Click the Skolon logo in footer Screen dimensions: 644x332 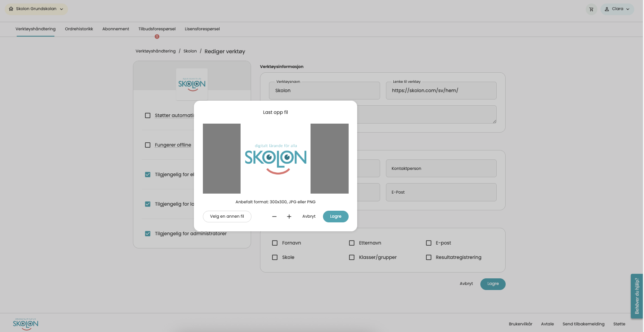pyautogui.click(x=26, y=324)
